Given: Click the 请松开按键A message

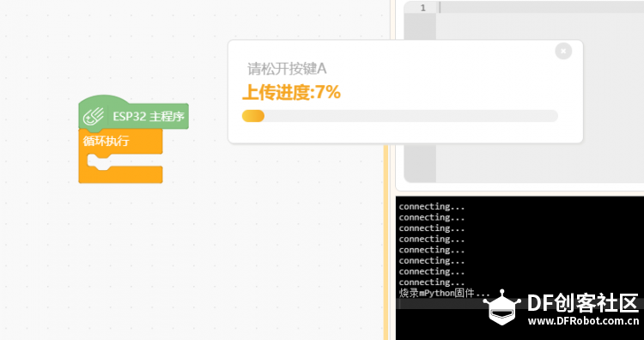Looking at the screenshot, I should pyautogui.click(x=287, y=69).
